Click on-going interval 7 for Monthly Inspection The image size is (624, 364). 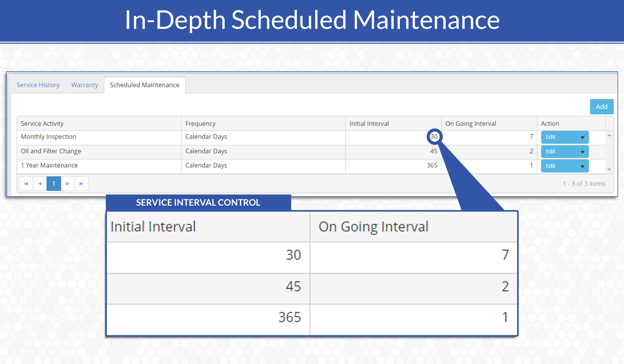531,136
